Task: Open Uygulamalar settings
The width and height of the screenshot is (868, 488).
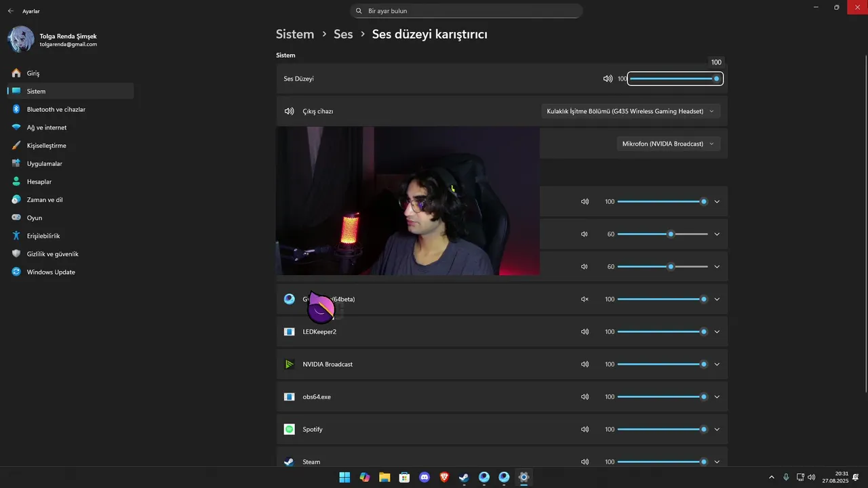Action: click(70, 163)
